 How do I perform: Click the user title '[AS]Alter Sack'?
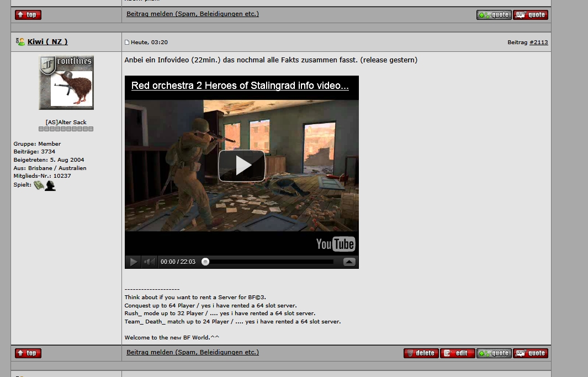click(66, 122)
